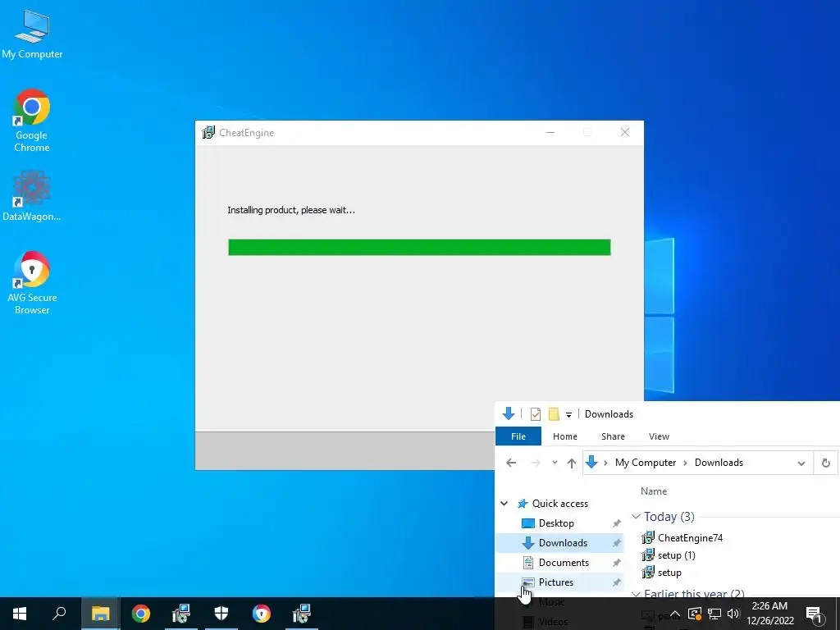Select Quick access in the navigation pane
The width and height of the screenshot is (840, 630).
pyautogui.click(x=559, y=503)
